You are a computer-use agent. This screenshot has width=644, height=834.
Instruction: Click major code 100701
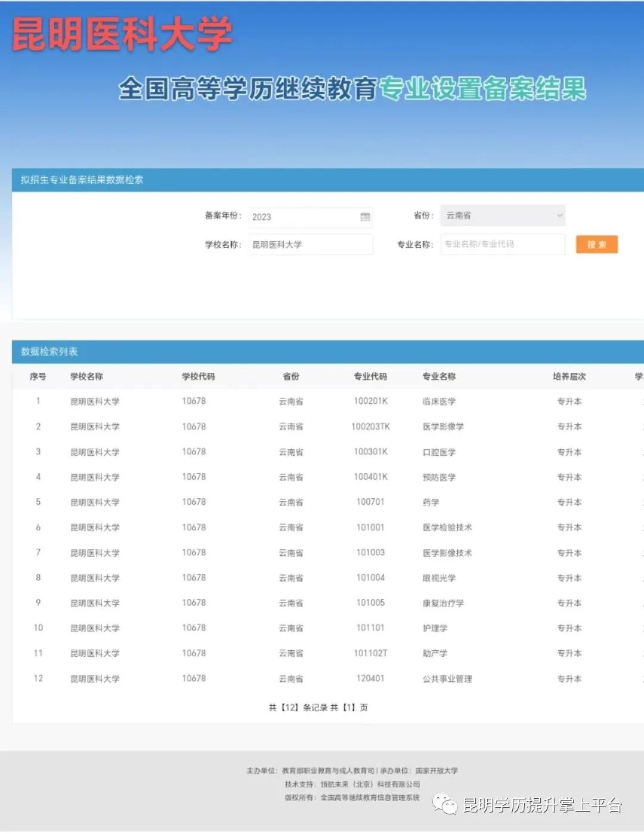(x=370, y=502)
